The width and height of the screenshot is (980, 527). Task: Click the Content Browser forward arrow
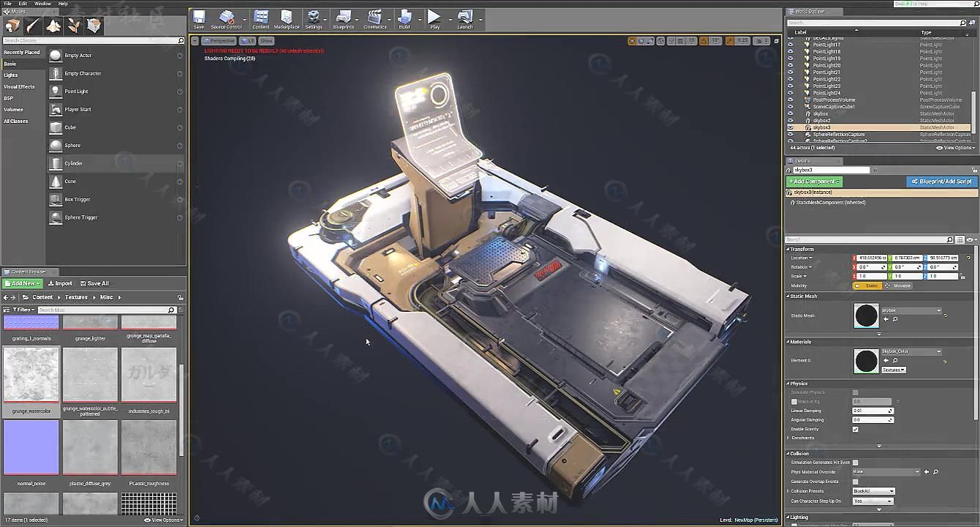click(x=14, y=297)
